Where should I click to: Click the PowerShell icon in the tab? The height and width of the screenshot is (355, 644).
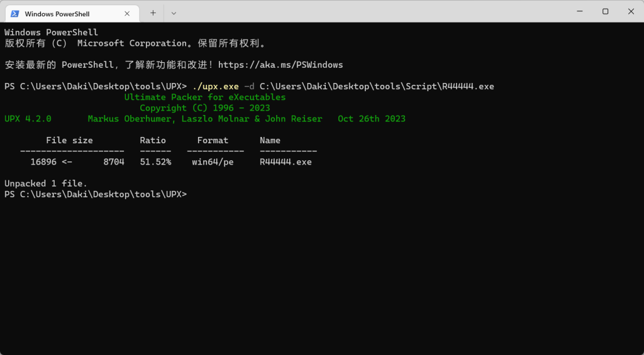point(14,13)
